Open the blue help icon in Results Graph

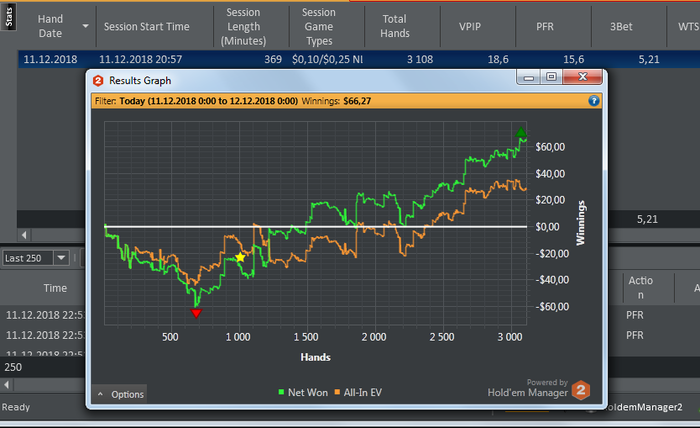tap(593, 101)
